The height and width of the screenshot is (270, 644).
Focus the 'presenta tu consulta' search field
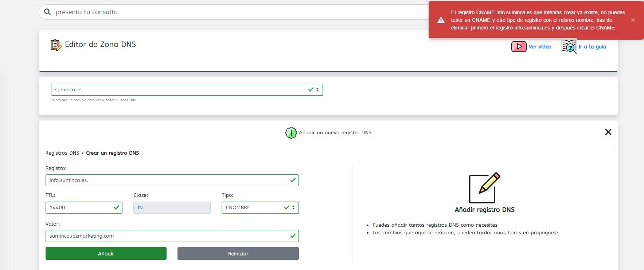(233, 12)
